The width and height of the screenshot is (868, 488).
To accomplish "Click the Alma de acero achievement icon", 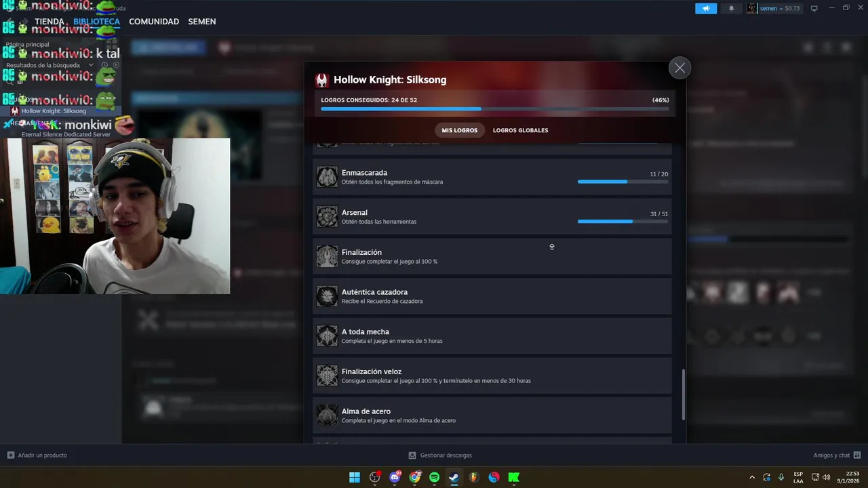I will [x=327, y=415].
